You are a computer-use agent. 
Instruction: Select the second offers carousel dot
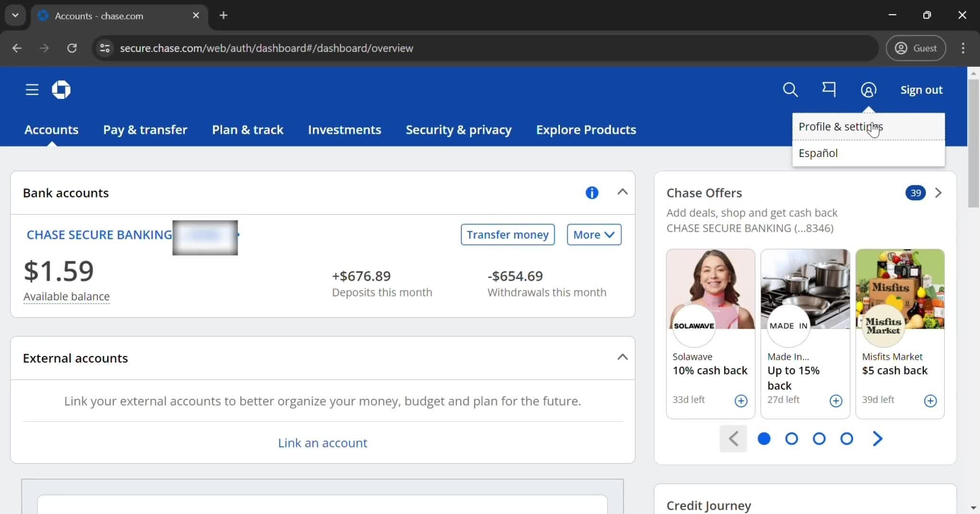[791, 438]
